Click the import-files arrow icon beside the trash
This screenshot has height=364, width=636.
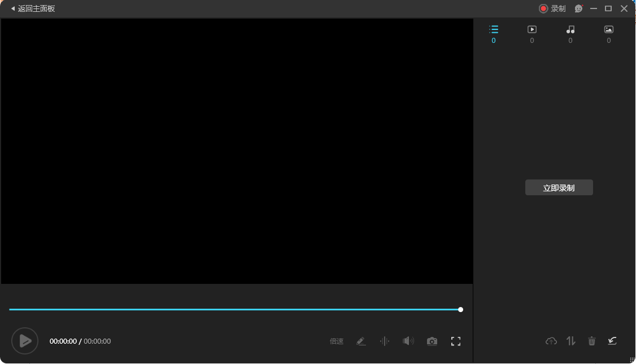pyautogui.click(x=612, y=341)
